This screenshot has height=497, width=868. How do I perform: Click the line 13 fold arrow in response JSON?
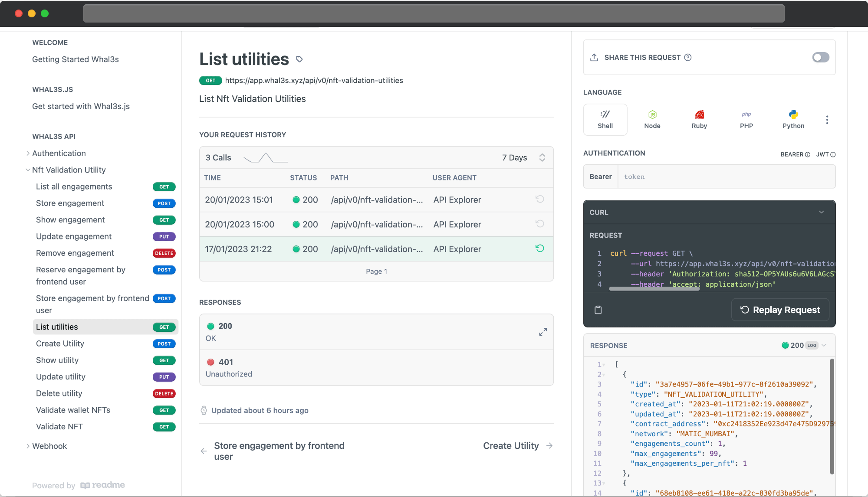pos(604,483)
